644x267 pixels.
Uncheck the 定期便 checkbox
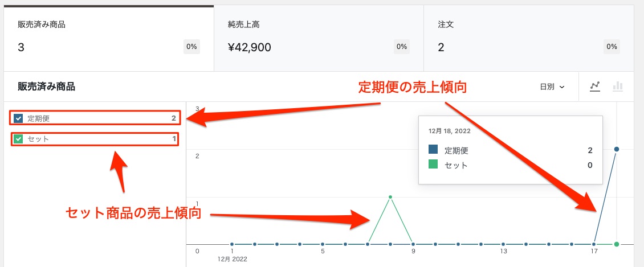click(x=18, y=118)
